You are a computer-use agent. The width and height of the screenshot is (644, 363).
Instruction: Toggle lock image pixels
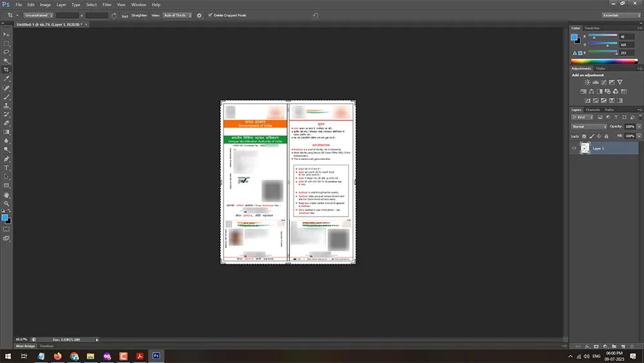(591, 136)
